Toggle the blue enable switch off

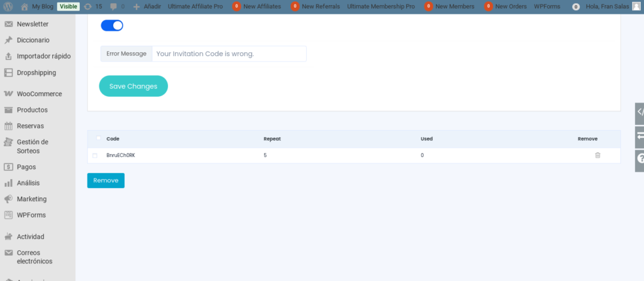coord(112,26)
